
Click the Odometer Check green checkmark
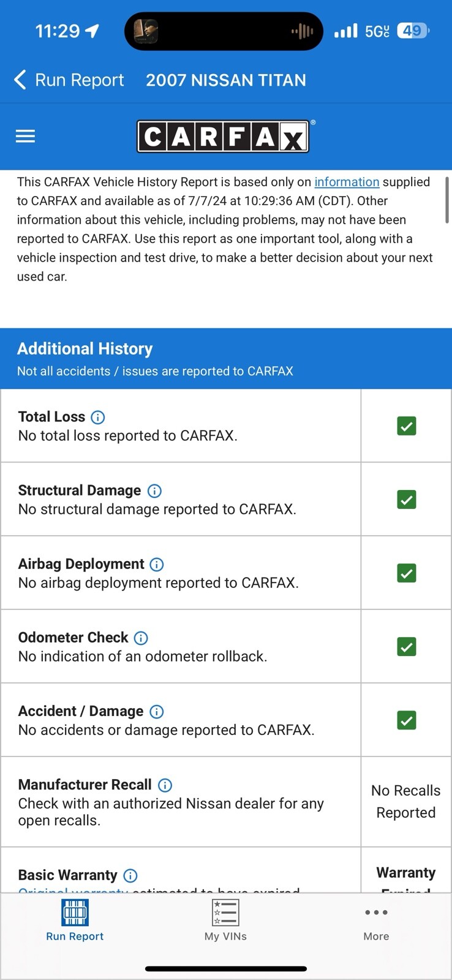coord(407,646)
